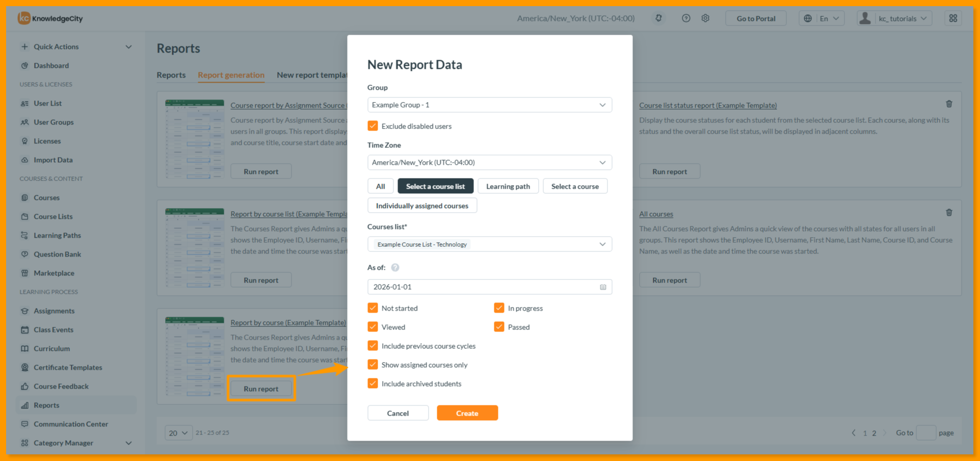Click the notification bell icon

coord(658,18)
